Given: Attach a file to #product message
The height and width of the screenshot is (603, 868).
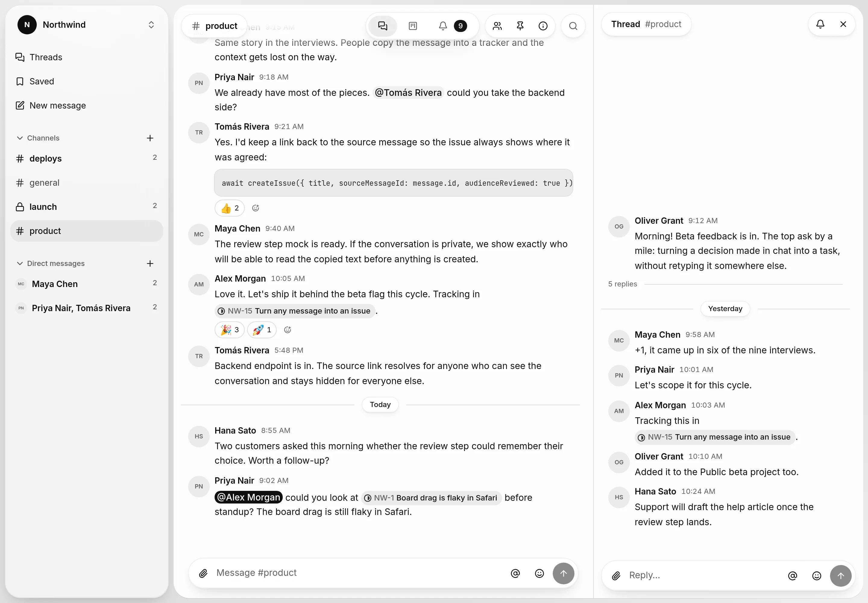Looking at the screenshot, I should [203, 573].
